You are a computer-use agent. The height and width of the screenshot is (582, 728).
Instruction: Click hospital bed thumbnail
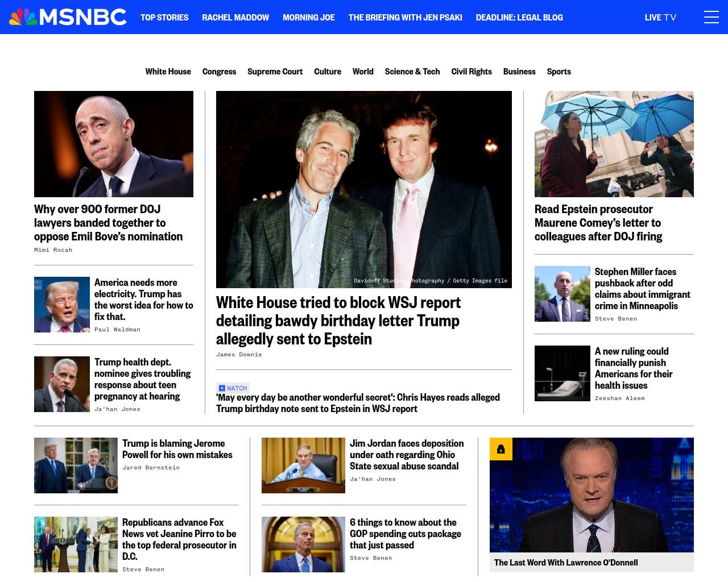[x=562, y=373]
